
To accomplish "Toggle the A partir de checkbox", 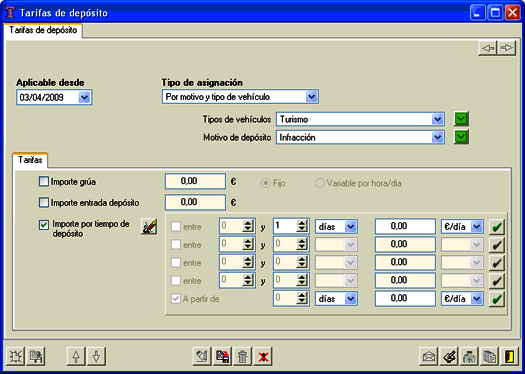I will [176, 299].
